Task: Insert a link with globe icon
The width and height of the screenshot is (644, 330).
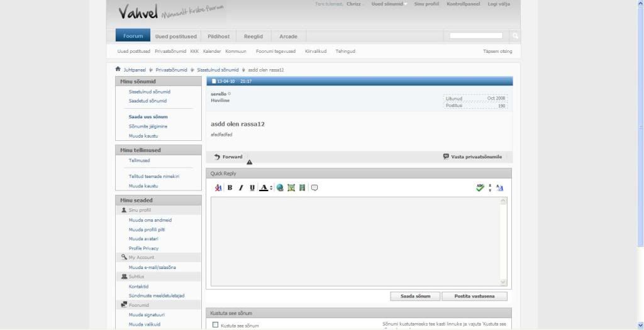Action: coord(280,188)
